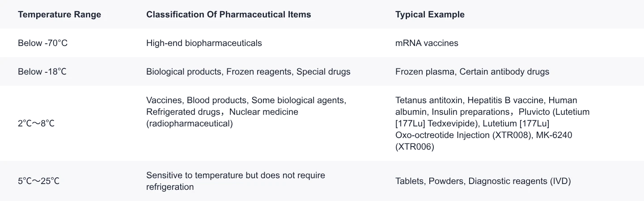
Task: Click the dark temperature cell above Below -18℃
Action: tap(43, 43)
